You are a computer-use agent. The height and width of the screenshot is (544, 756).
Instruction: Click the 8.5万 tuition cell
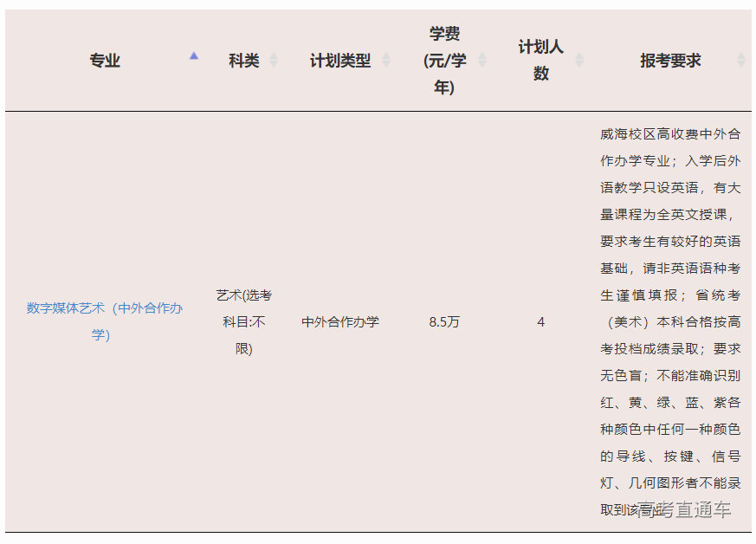click(x=444, y=322)
